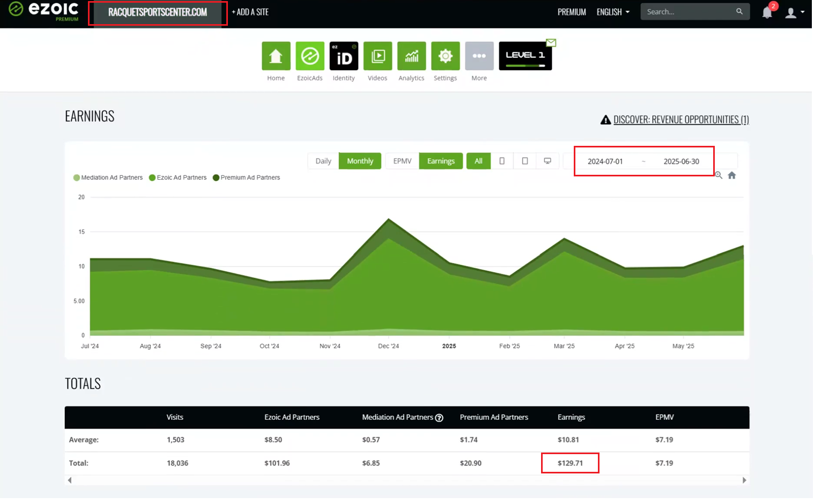Open the user account menu

click(x=794, y=12)
